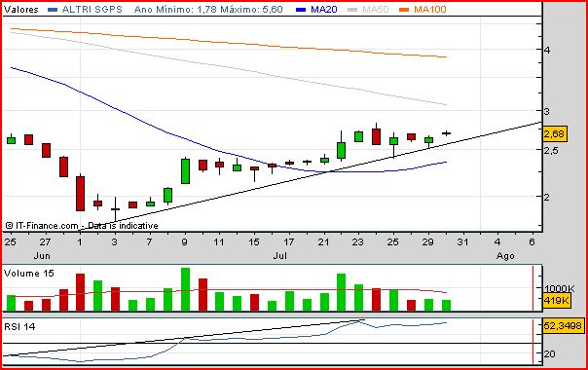Click date 21 on the time axis
The width and height of the screenshot is (588, 370).
point(323,242)
